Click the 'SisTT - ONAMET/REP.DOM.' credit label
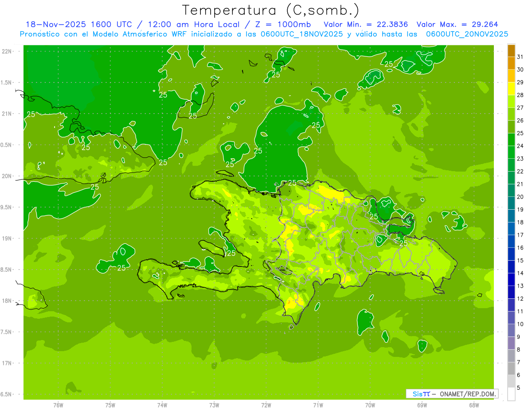The width and height of the screenshot is (532, 411). [452, 394]
